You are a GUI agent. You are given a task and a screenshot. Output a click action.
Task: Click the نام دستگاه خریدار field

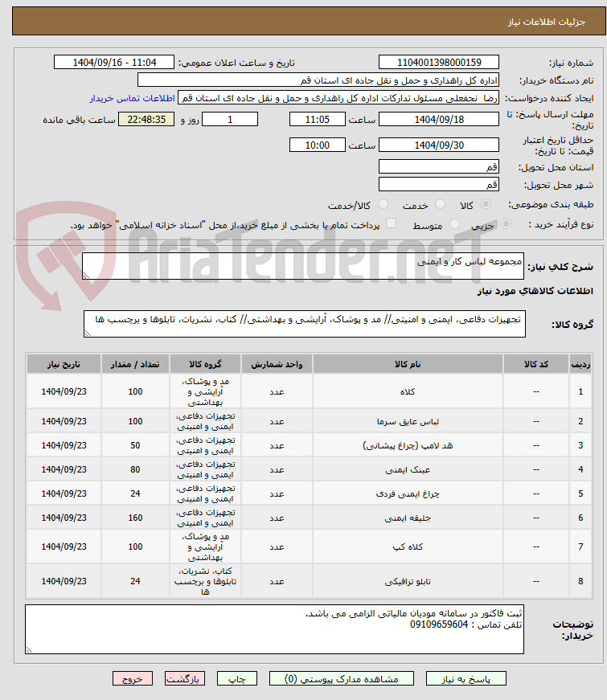pos(318,80)
